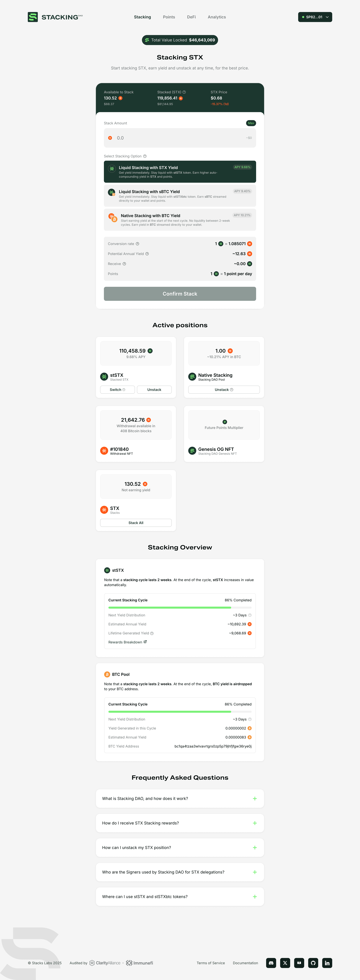Click the Bitcoin icon on the BTC Pool card
This screenshot has width=360, height=980.
pos(107,674)
